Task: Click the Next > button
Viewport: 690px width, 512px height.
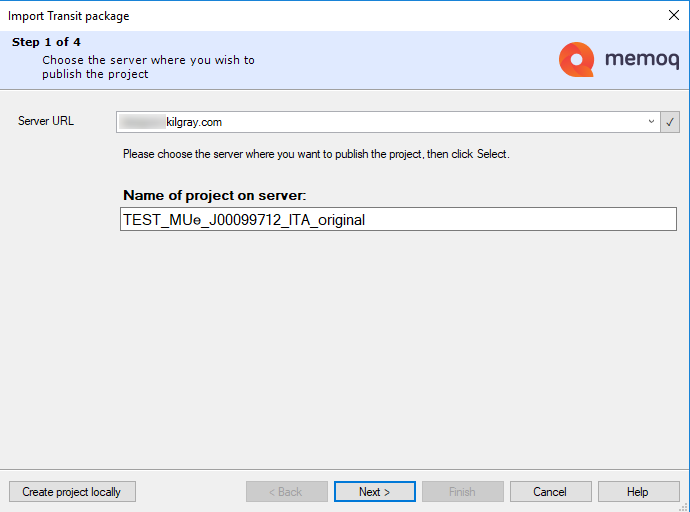Action: click(374, 492)
